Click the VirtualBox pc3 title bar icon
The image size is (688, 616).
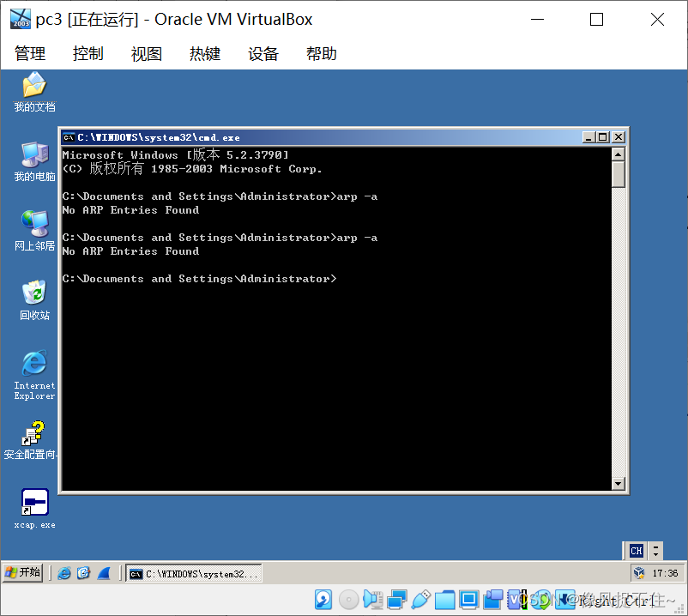tap(21, 19)
